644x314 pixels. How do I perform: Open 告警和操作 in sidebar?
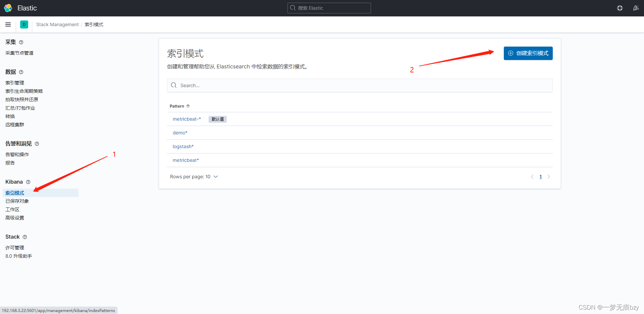[x=17, y=154]
